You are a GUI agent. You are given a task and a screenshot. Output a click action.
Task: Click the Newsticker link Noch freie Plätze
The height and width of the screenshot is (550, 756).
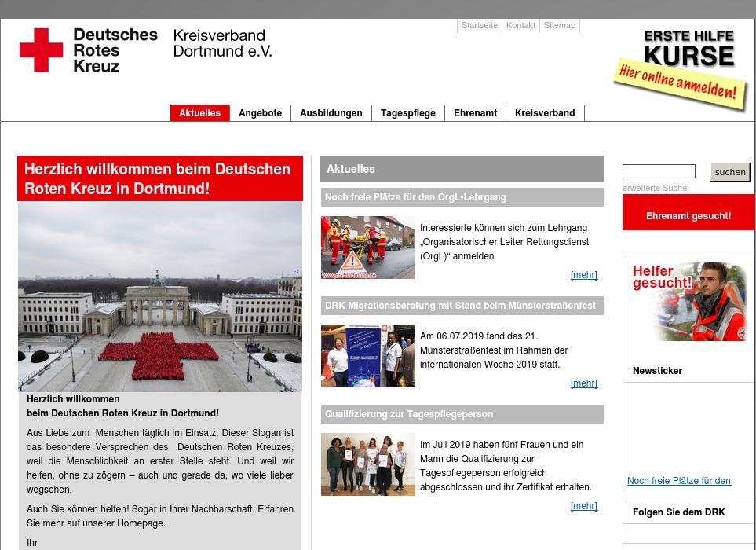[x=678, y=480]
